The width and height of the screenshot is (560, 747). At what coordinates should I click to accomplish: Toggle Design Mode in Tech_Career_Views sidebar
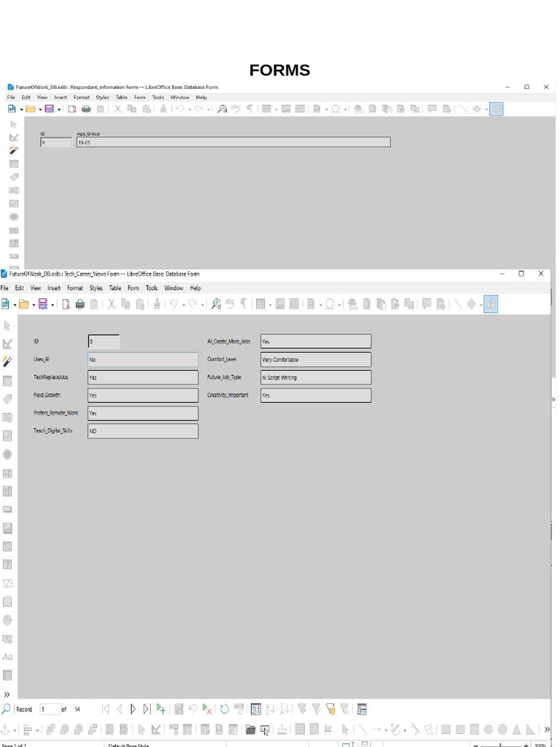[7, 344]
